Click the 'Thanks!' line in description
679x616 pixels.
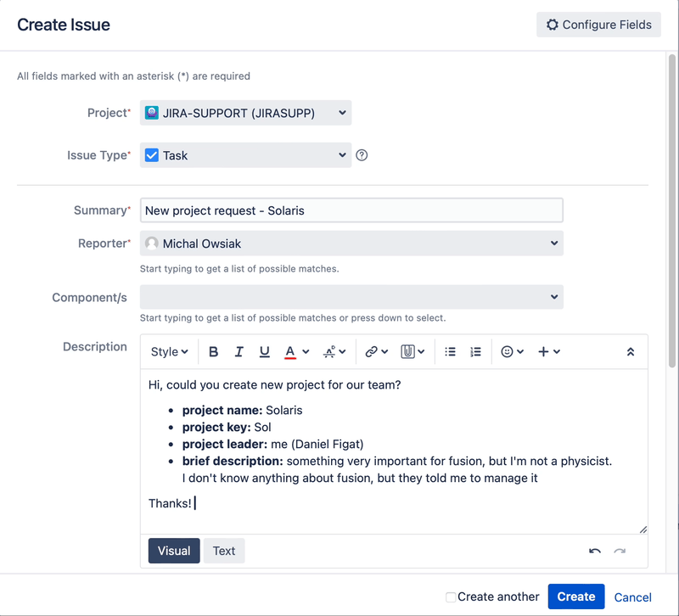pos(170,503)
